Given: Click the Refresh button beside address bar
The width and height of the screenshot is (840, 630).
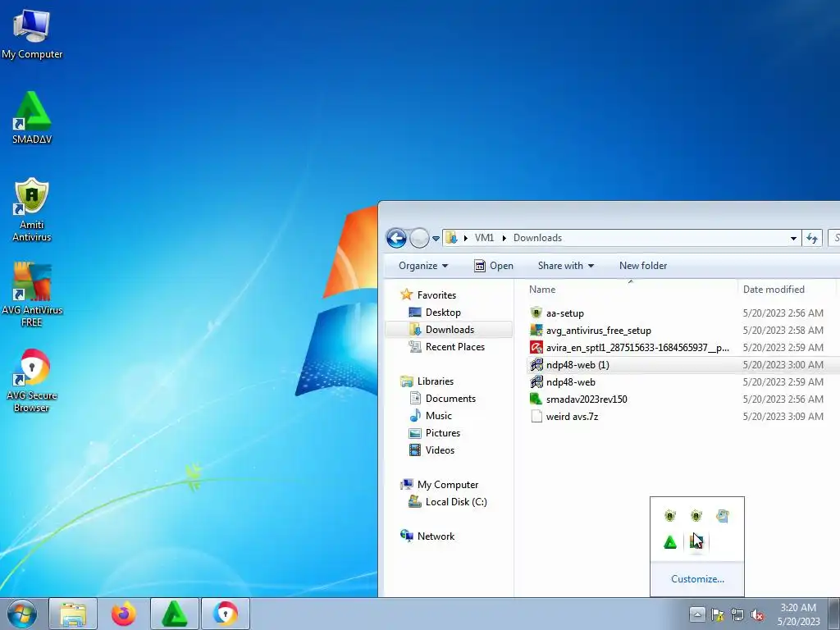Looking at the screenshot, I should point(812,238).
